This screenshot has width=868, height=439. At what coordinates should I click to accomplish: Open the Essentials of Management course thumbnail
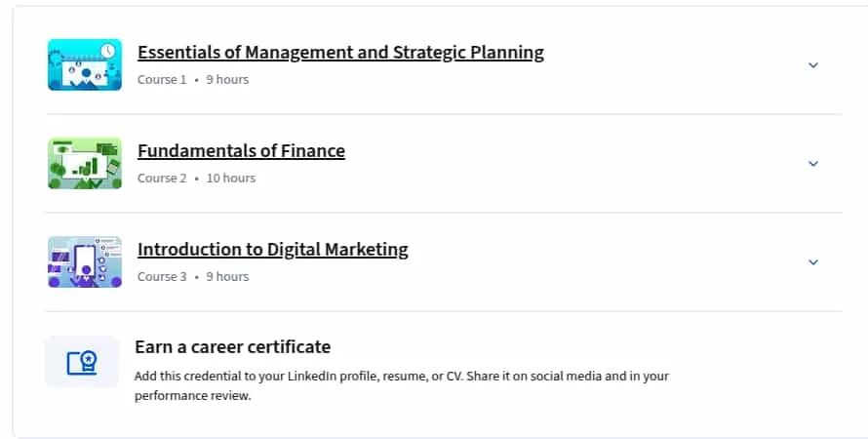85,64
